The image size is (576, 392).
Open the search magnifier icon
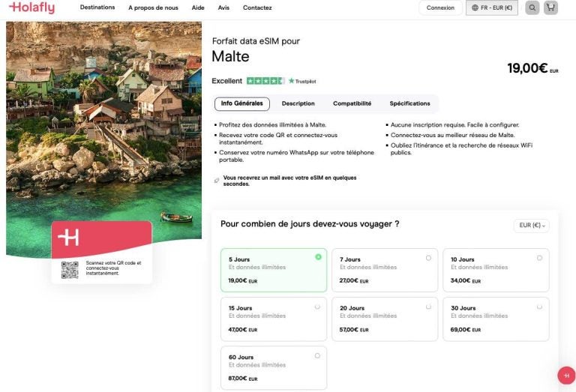coord(532,7)
